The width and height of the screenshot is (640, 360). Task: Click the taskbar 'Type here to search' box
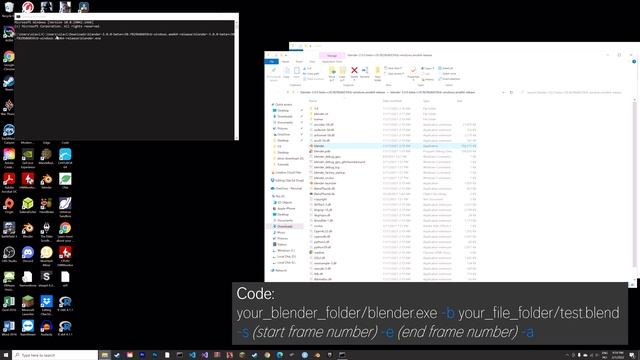(55, 355)
